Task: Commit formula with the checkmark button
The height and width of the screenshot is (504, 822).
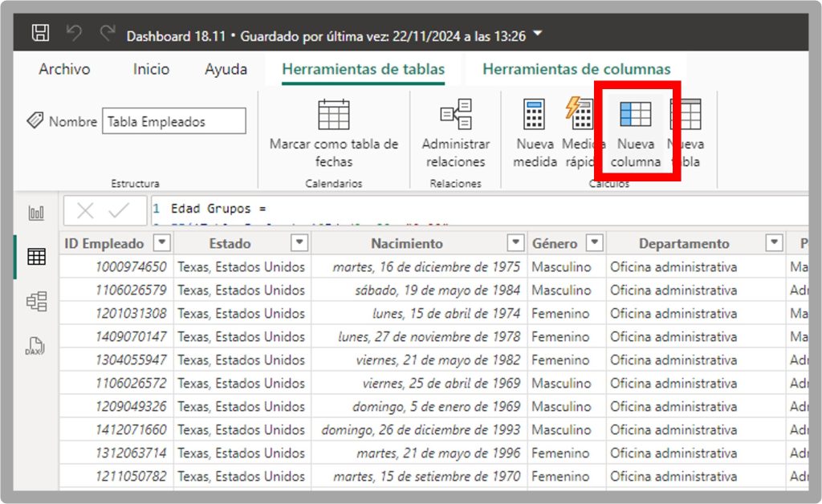Action: click(x=120, y=211)
